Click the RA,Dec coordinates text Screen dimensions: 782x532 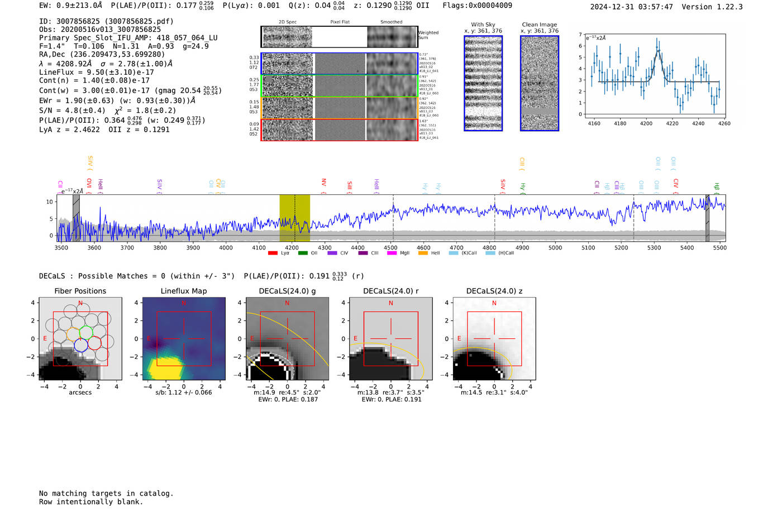102,55
